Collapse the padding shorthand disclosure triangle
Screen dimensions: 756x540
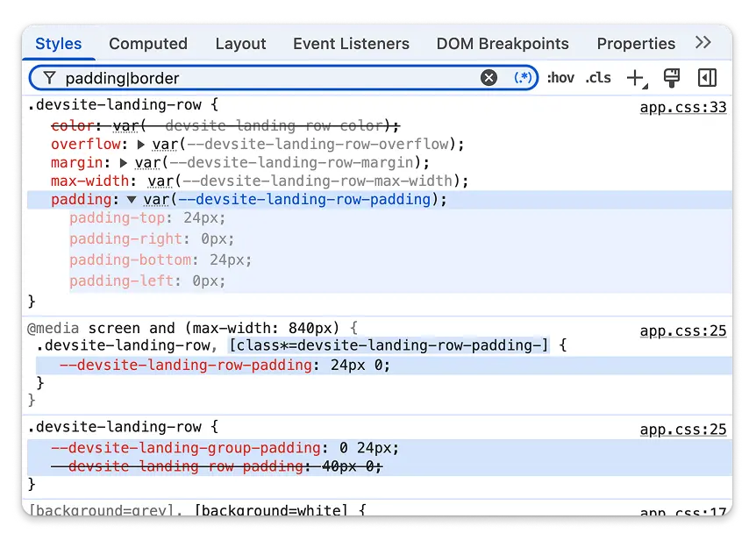pyautogui.click(x=132, y=200)
